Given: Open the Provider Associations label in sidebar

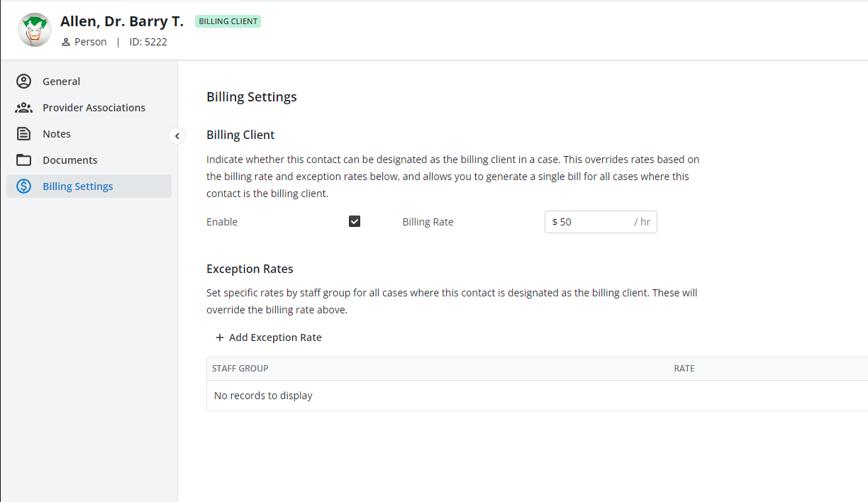Looking at the screenshot, I should coord(94,108).
